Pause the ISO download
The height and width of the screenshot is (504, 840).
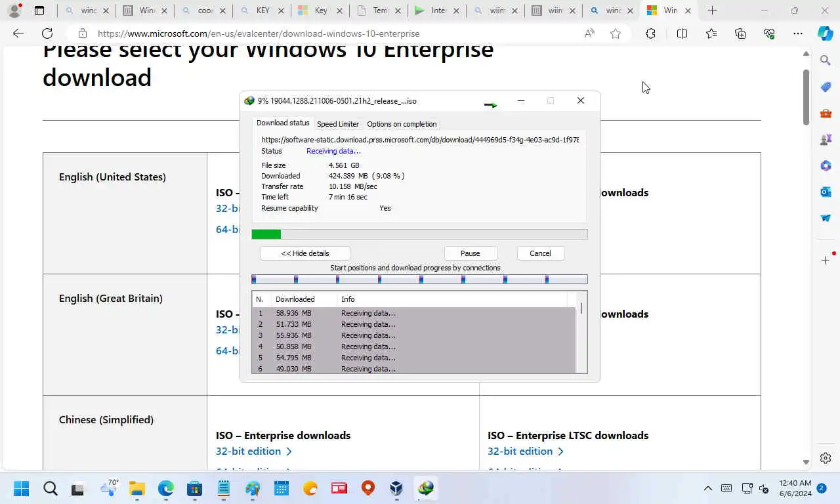point(471,253)
